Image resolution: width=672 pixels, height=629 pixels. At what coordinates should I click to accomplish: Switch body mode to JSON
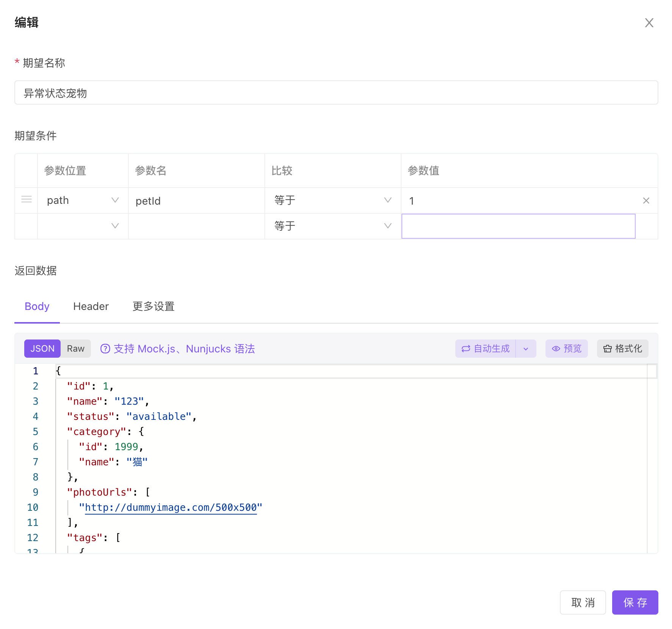click(42, 349)
